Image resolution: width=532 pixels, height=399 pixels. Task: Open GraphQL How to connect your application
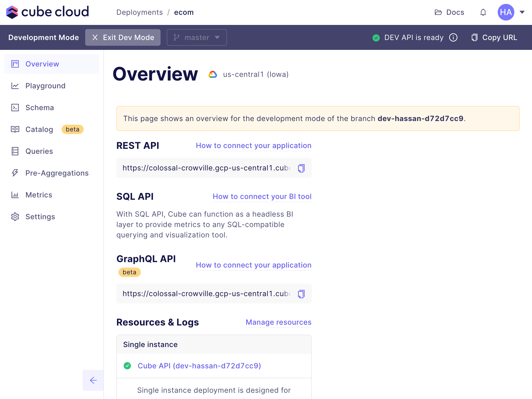254,265
